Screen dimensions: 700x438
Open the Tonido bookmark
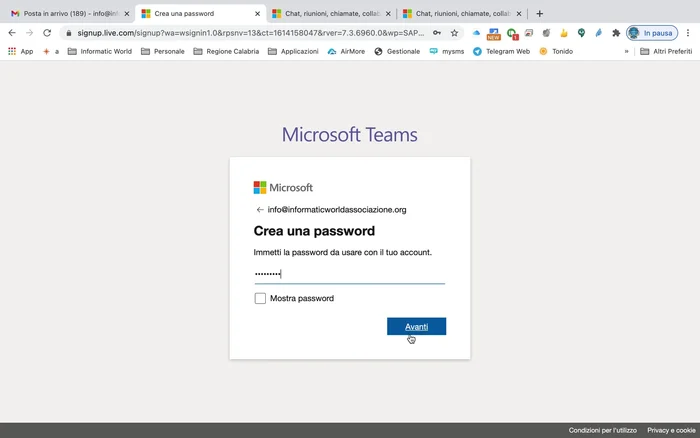tap(556, 51)
